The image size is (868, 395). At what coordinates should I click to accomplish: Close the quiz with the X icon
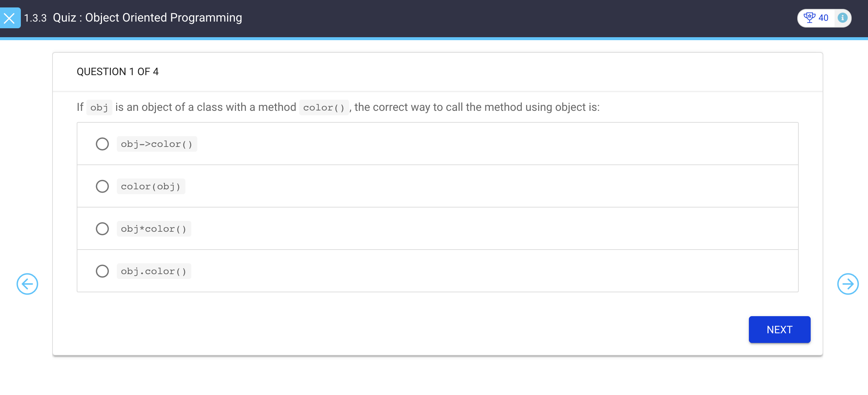10,18
